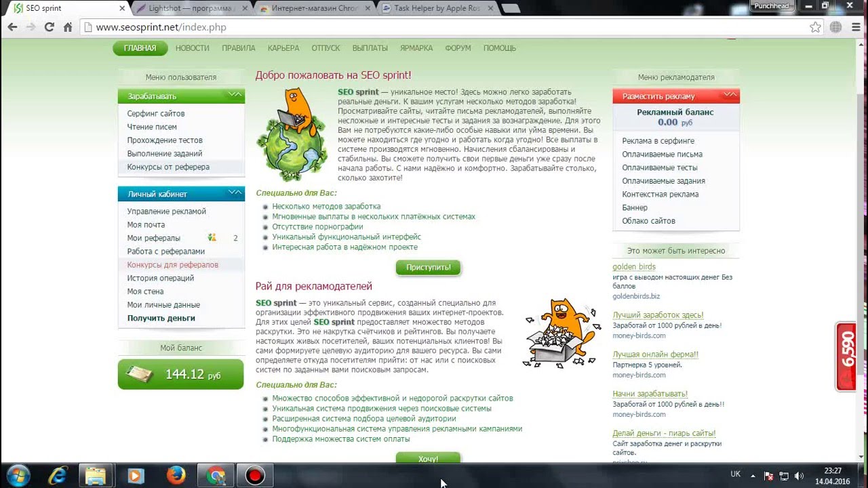Click the referrals people icon

pyautogui.click(x=212, y=238)
